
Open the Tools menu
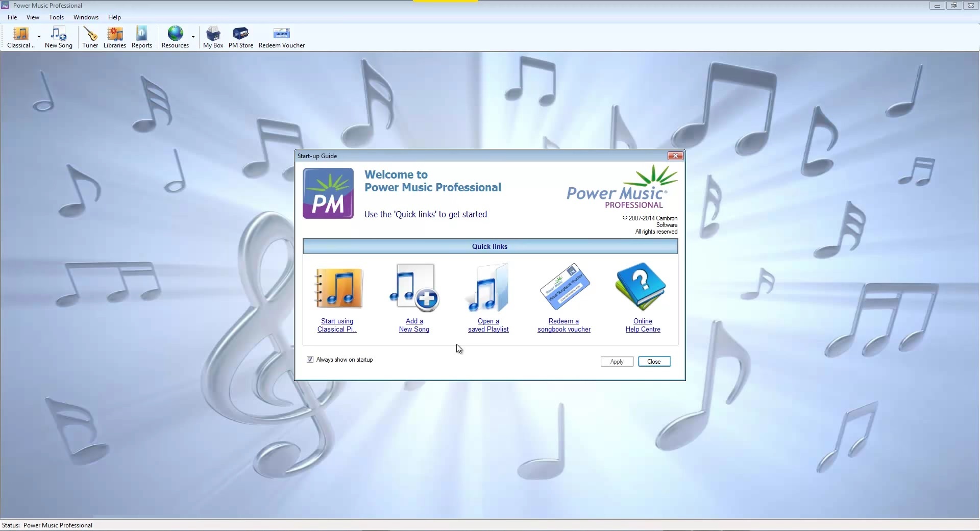pyautogui.click(x=56, y=17)
